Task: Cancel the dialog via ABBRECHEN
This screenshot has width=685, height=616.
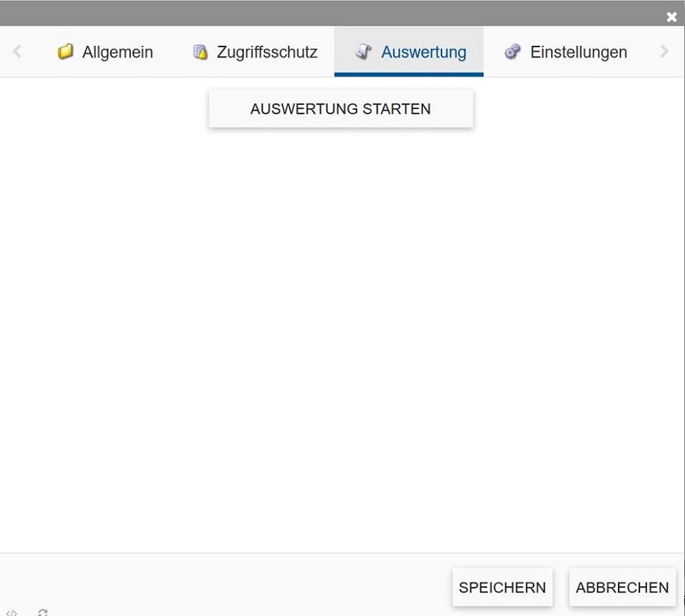Action: click(x=622, y=588)
